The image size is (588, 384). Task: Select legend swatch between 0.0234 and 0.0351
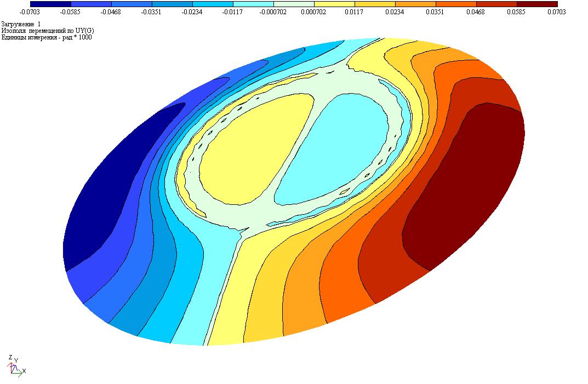[415, 4]
